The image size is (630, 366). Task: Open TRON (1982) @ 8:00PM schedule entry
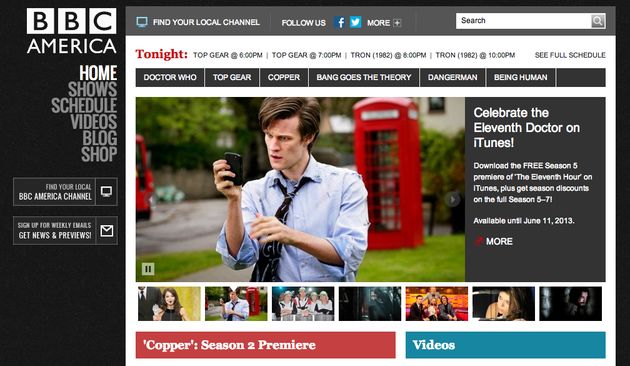point(388,55)
